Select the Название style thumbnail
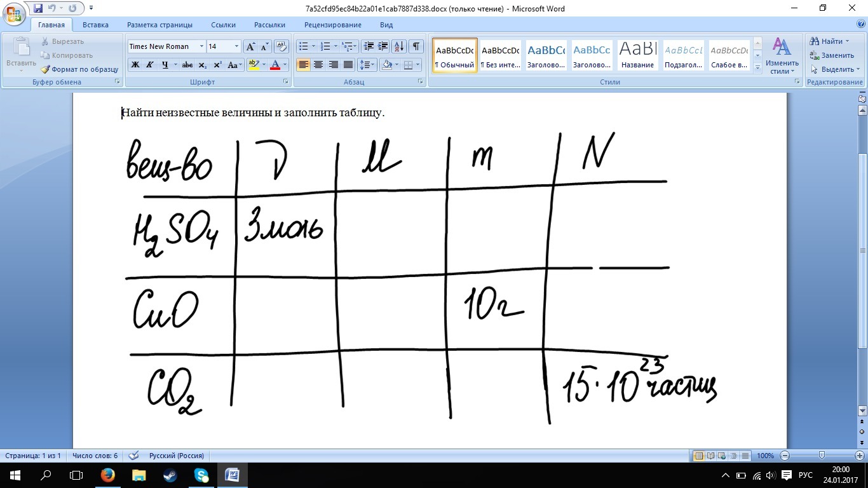868x488 pixels. pyautogui.click(x=637, y=55)
